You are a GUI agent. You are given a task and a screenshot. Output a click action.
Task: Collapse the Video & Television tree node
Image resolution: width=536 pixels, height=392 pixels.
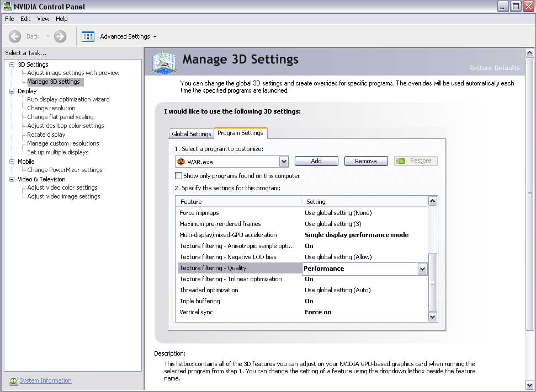(12, 179)
